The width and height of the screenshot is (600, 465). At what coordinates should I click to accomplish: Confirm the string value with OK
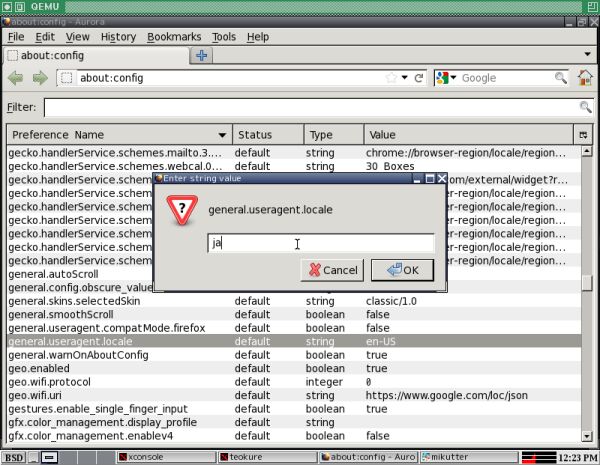click(402, 270)
